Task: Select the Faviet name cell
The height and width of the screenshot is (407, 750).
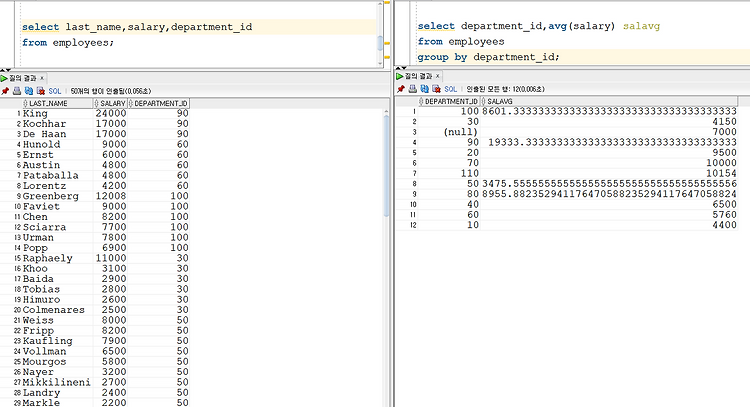Action: tap(57, 207)
